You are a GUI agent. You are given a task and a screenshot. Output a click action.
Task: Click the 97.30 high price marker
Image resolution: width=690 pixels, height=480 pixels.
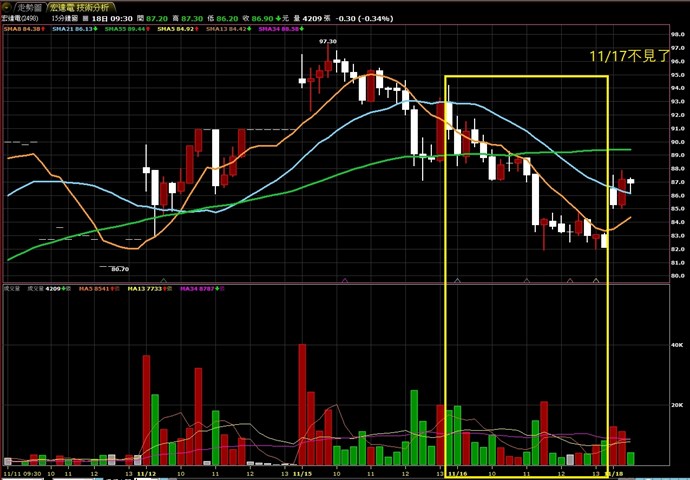point(328,41)
